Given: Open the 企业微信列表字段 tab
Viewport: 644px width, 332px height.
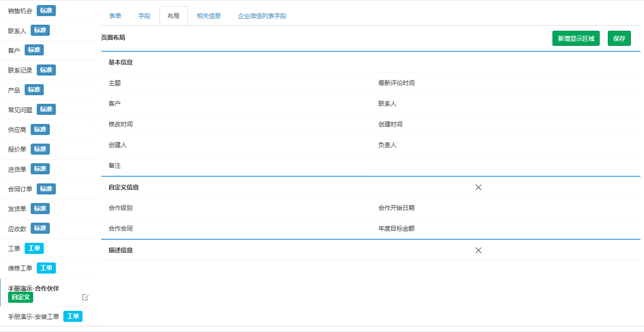Looking at the screenshot, I should (x=262, y=16).
